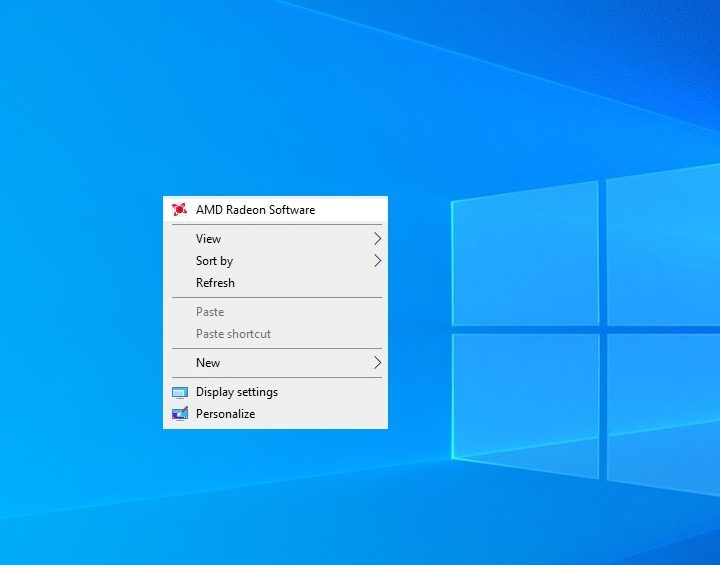Open the Sort by submenu
This screenshot has width=720, height=565.
[275, 261]
